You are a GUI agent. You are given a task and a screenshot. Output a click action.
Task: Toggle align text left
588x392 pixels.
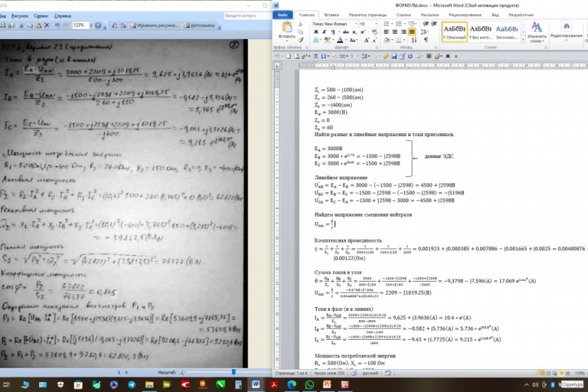coord(386,32)
